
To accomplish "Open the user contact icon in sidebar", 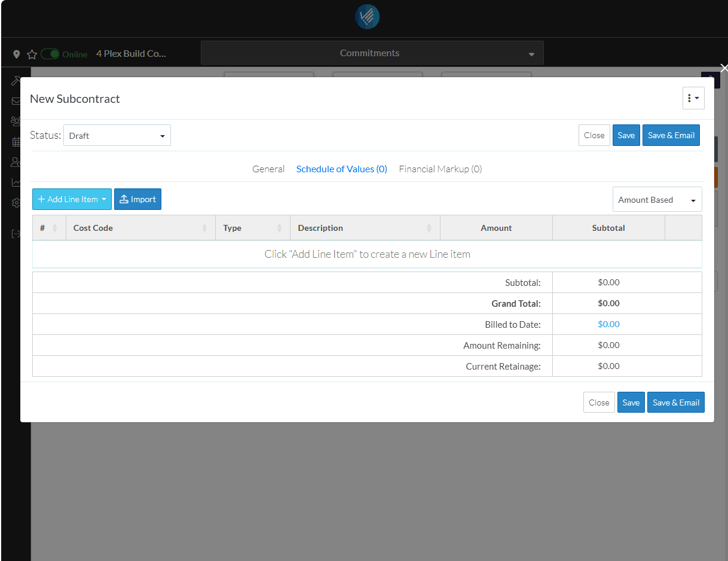I will [x=16, y=162].
